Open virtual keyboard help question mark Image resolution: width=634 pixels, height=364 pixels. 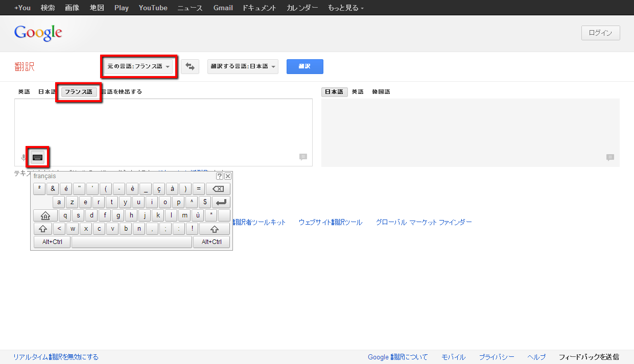point(220,176)
